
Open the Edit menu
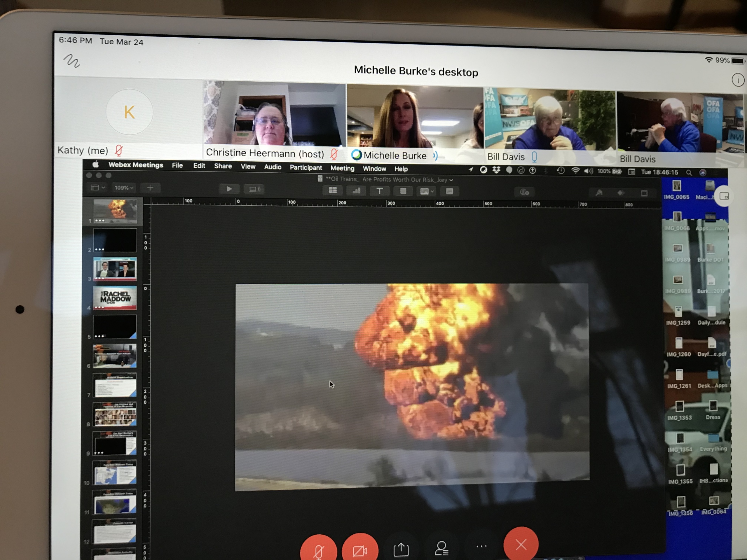coord(199,166)
